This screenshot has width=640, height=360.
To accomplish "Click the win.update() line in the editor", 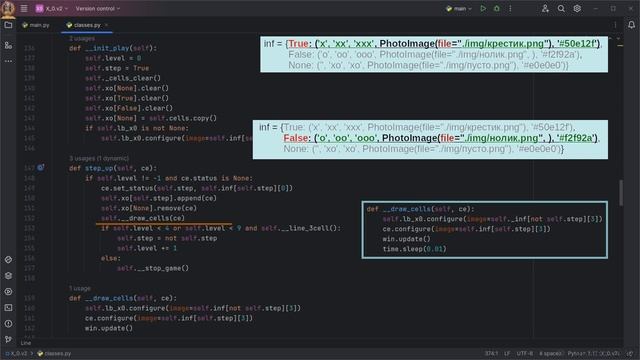I will click(x=109, y=328).
